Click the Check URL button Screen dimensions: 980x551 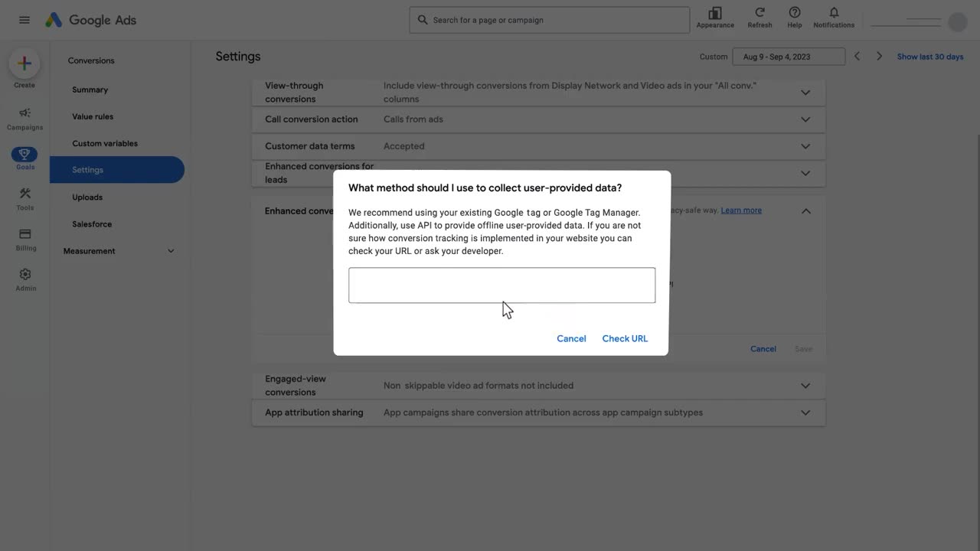coord(625,338)
